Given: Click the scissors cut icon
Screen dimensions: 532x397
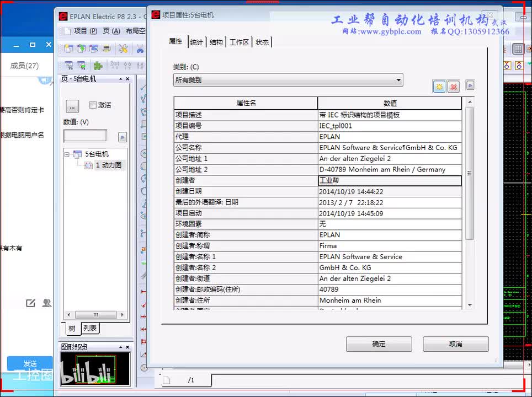Looking at the screenshot, I should pyautogui.click(x=140, y=49).
